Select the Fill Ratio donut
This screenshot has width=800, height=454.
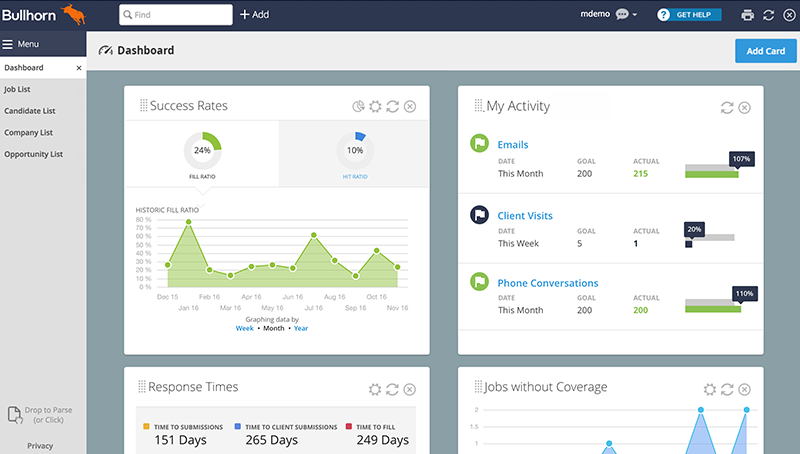(x=203, y=150)
